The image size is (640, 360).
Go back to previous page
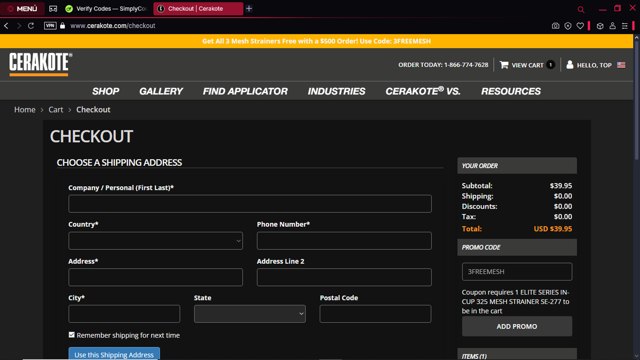coord(6,26)
